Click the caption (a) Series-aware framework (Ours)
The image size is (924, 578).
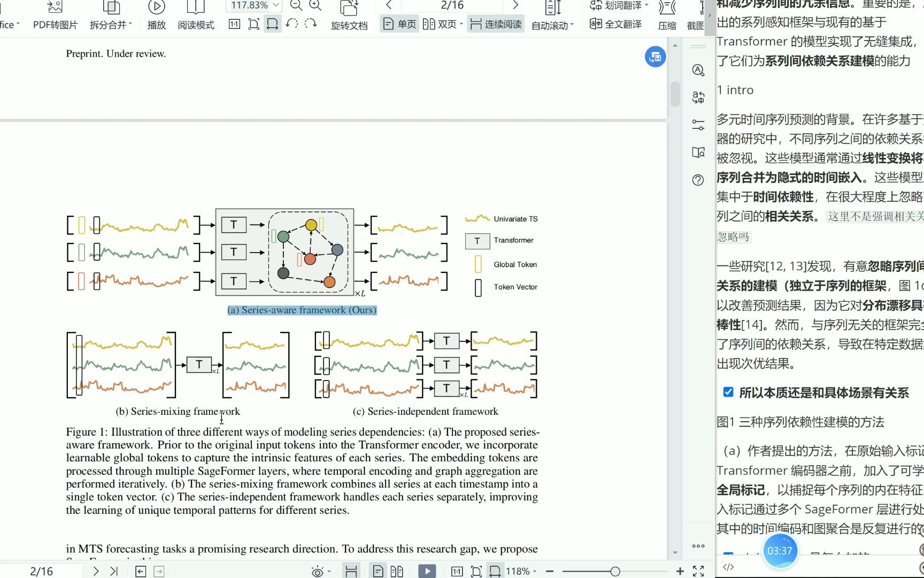click(302, 310)
